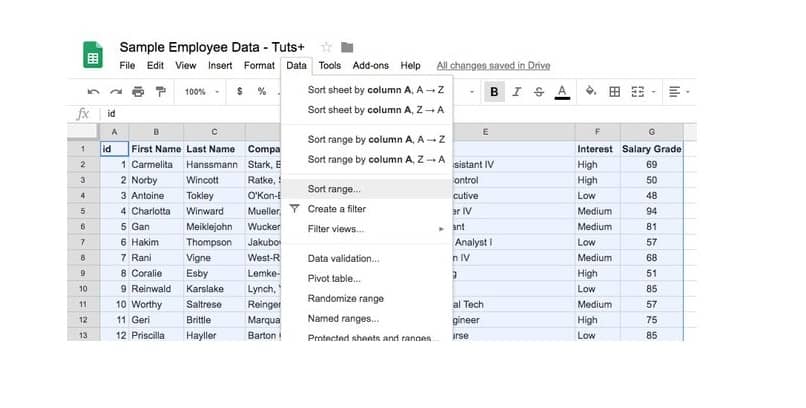Click the 'Salary Grade' header cell

point(652,149)
